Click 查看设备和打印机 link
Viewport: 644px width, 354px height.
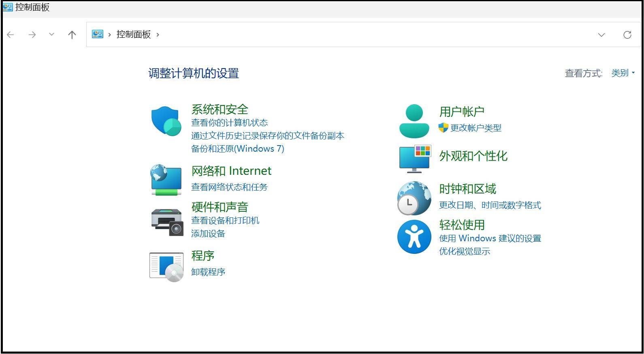pyautogui.click(x=225, y=221)
